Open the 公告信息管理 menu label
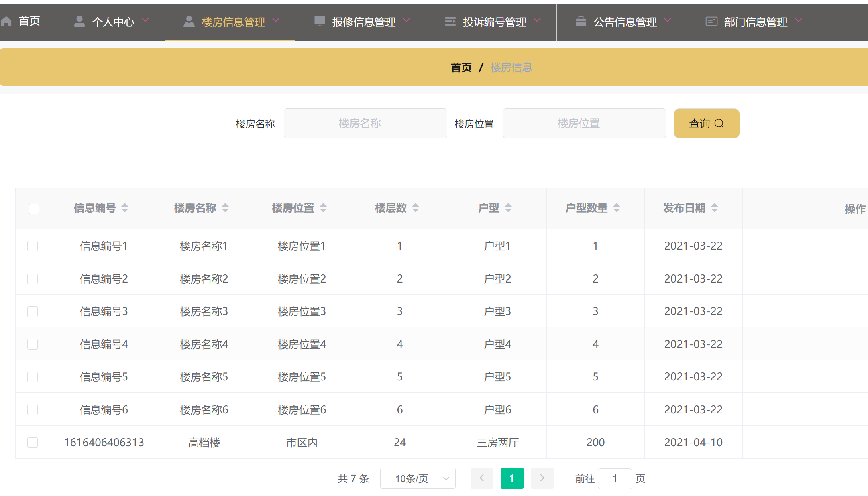This screenshot has height=496, width=868. [x=625, y=22]
